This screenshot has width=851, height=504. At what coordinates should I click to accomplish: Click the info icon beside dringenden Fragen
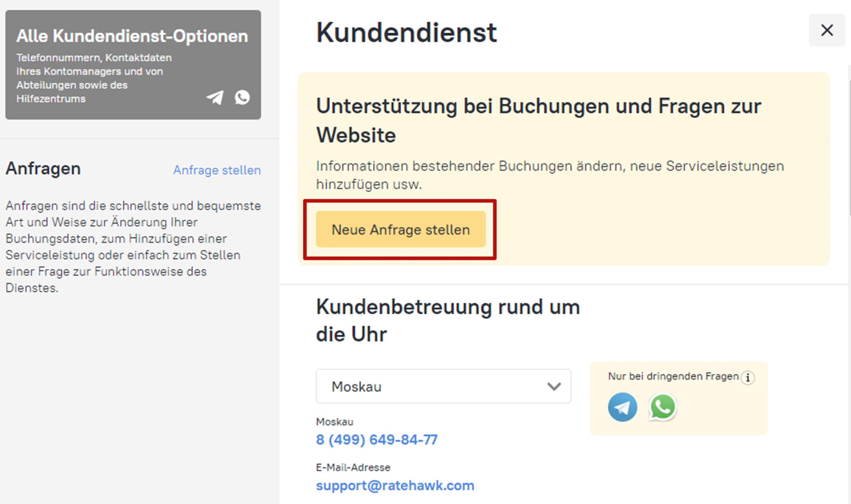coord(748,378)
